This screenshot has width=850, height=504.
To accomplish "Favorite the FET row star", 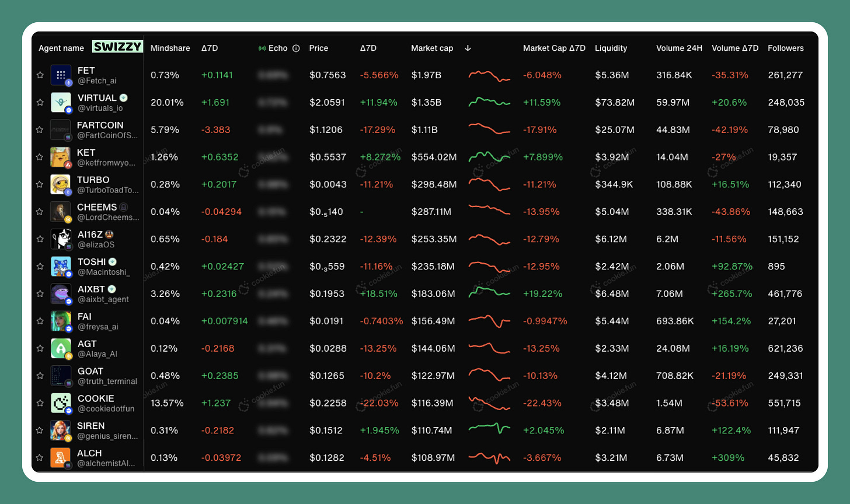I will point(40,75).
